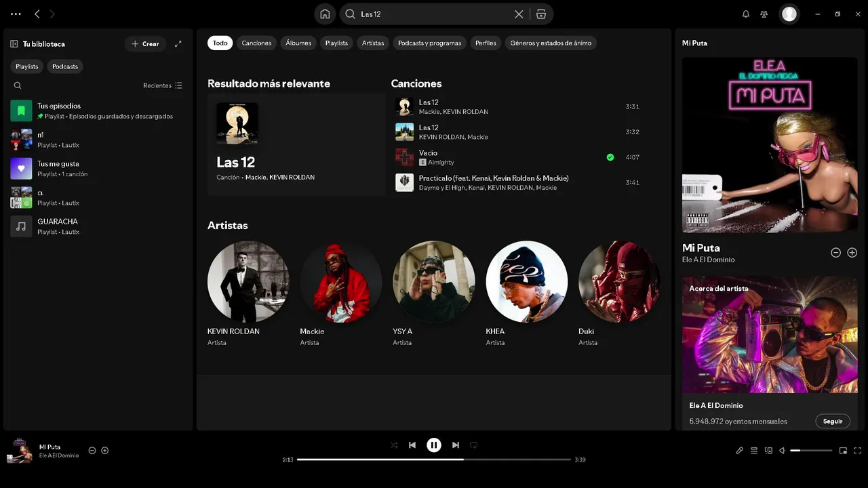Adjust the volume slider
This screenshot has height=488, width=868.
(811, 451)
